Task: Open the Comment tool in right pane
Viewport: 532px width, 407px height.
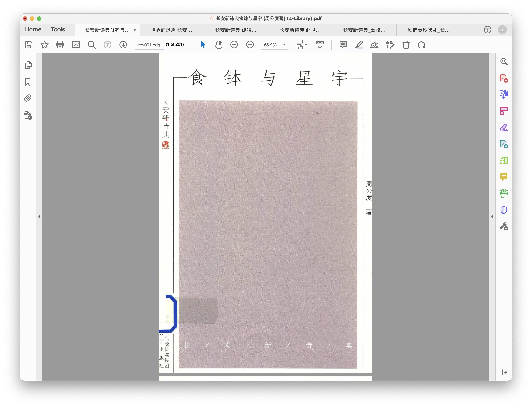Action: [504, 177]
